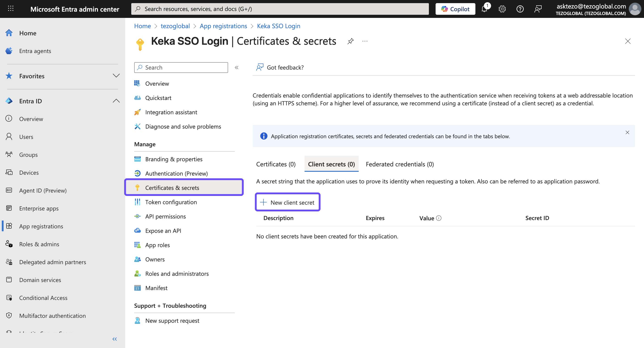Open the app launcher waffle icon
Screen dimensions: 644x348
pos(11,9)
